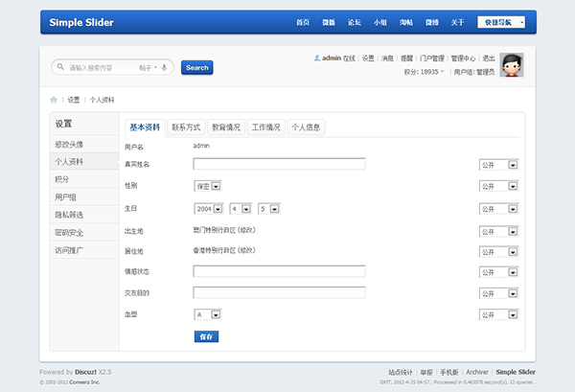Select 个人资料 in the settings sidebar
575x392 pixels.
point(84,162)
